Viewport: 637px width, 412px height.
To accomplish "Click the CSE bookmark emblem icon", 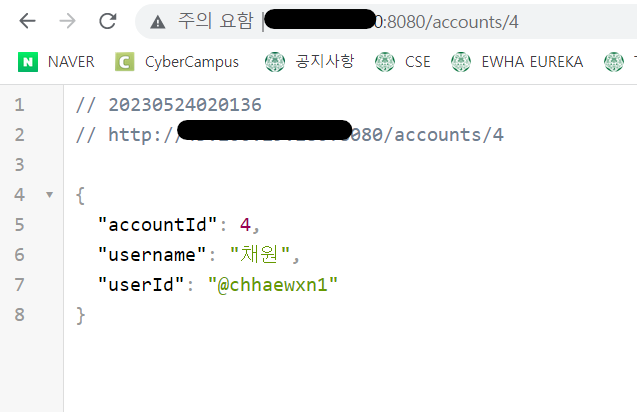I will click(385, 62).
